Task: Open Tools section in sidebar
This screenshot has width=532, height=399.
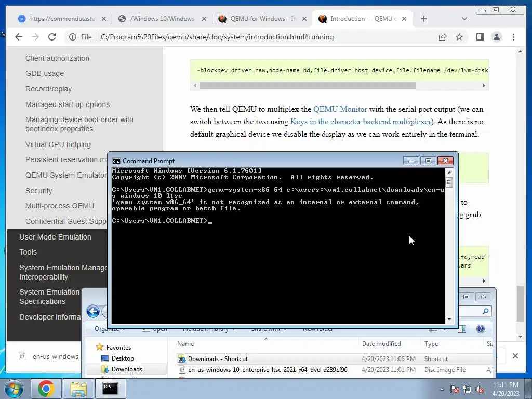Action: point(28,252)
